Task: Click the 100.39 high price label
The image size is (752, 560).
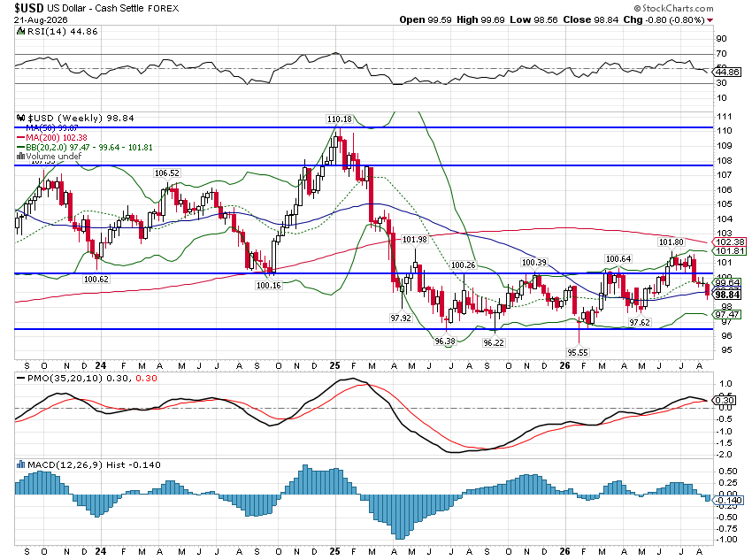Action: point(534,262)
